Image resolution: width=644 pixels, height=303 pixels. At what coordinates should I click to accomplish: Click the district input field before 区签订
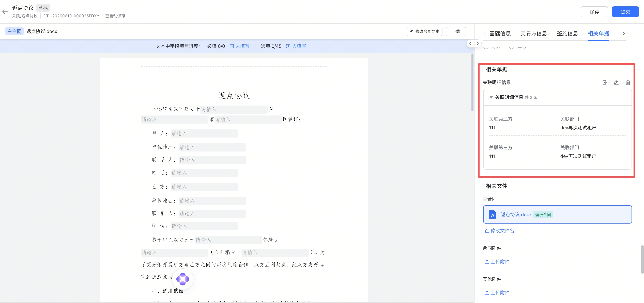[x=248, y=119]
